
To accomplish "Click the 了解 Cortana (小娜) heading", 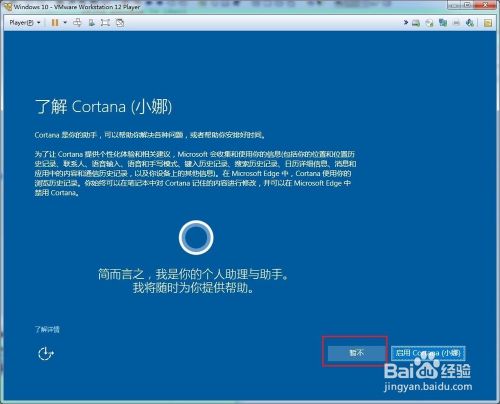I will pyautogui.click(x=103, y=107).
